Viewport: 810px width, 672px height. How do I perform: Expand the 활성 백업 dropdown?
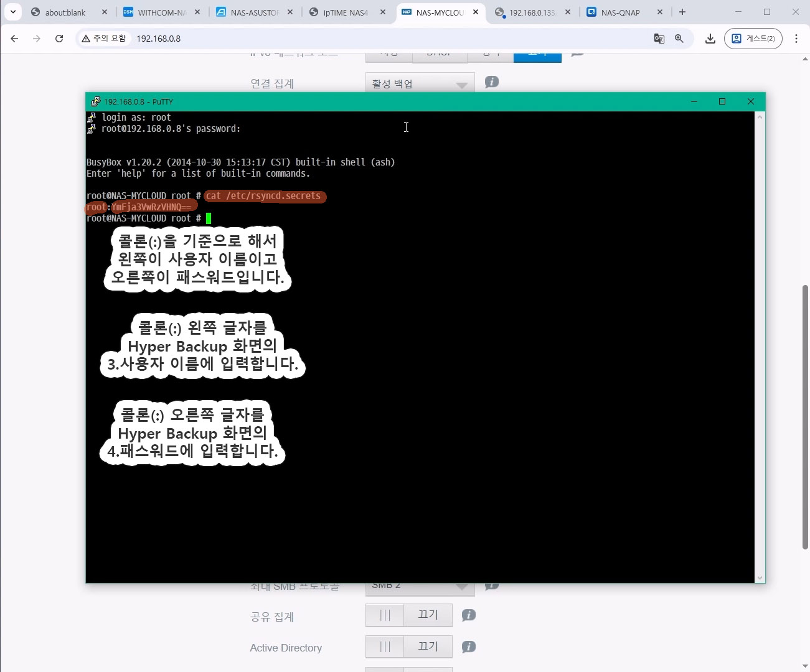pos(420,84)
